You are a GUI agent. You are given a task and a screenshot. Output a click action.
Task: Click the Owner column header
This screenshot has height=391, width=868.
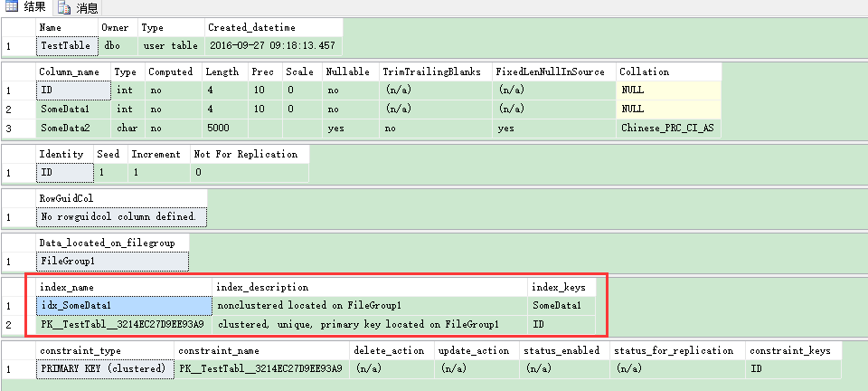(x=118, y=28)
